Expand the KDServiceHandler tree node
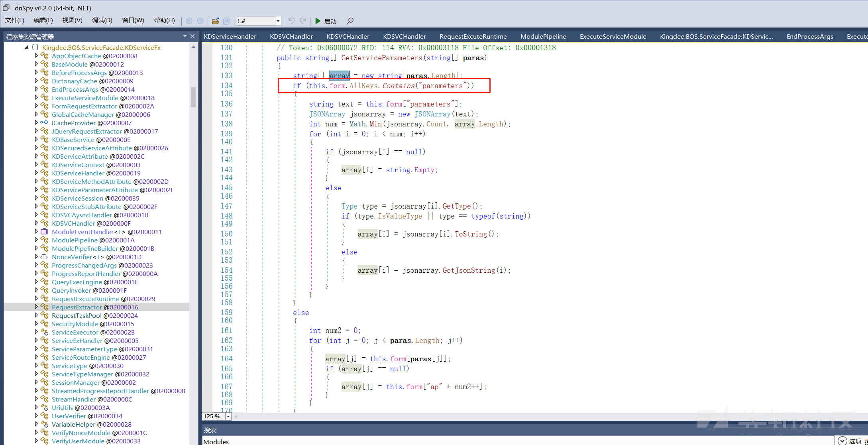Image resolution: width=868 pixels, height=445 pixels. (36, 173)
